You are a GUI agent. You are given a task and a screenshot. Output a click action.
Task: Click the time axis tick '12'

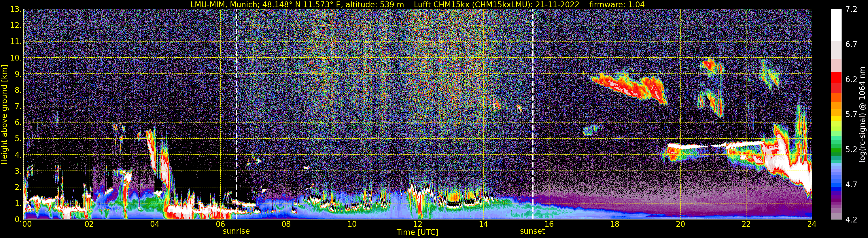click(x=417, y=224)
